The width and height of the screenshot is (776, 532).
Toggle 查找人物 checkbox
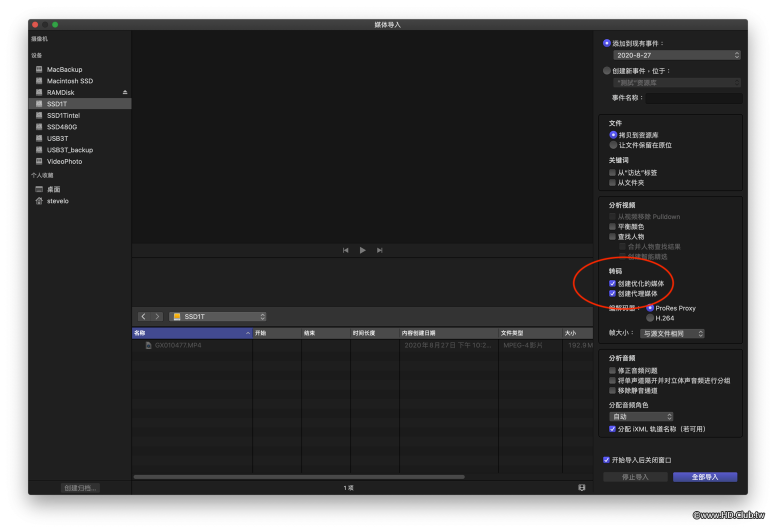tap(612, 236)
